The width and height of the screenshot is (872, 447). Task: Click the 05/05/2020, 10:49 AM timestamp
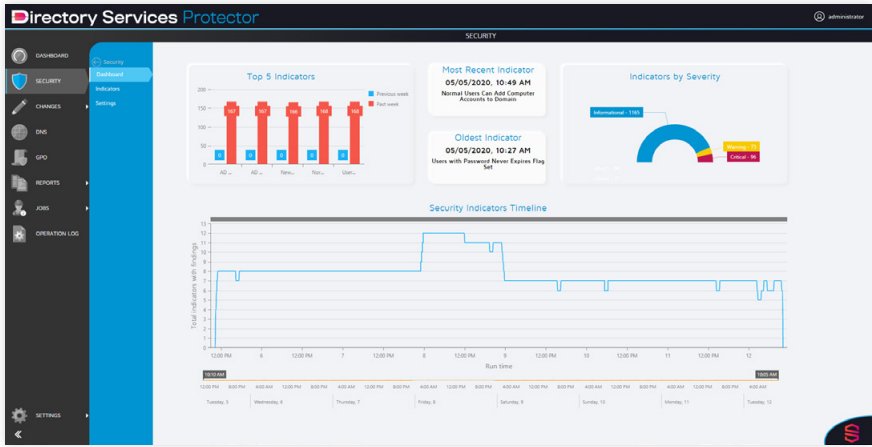click(488, 82)
